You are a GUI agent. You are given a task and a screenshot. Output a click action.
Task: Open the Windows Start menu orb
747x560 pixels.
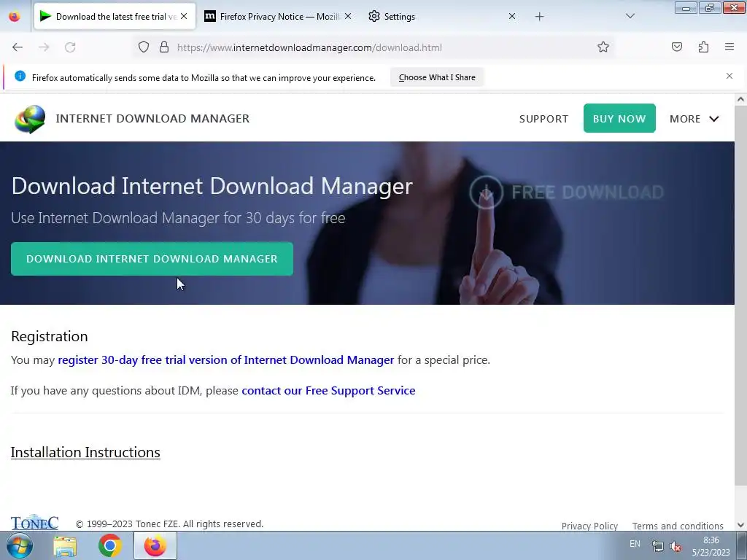click(x=20, y=545)
